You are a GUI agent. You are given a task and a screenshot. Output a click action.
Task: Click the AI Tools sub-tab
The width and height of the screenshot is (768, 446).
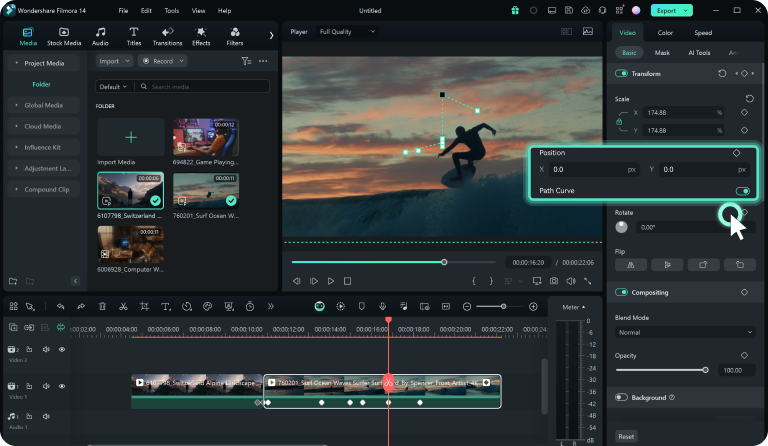click(699, 52)
